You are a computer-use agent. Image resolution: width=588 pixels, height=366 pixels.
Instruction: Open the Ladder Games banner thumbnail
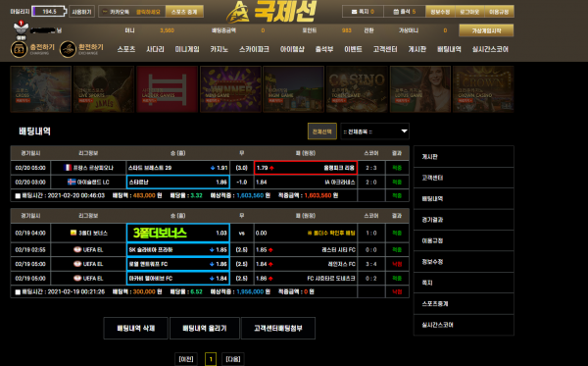point(167,89)
